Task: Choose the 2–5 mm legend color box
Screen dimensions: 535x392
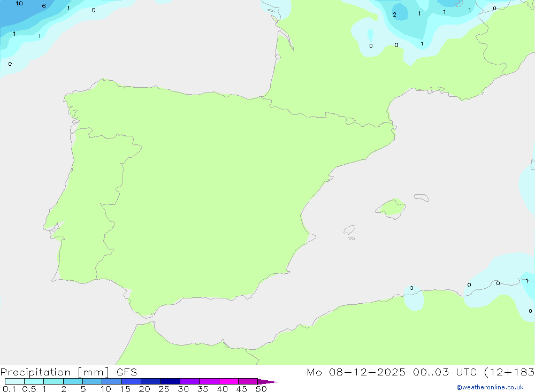Action: (73, 381)
